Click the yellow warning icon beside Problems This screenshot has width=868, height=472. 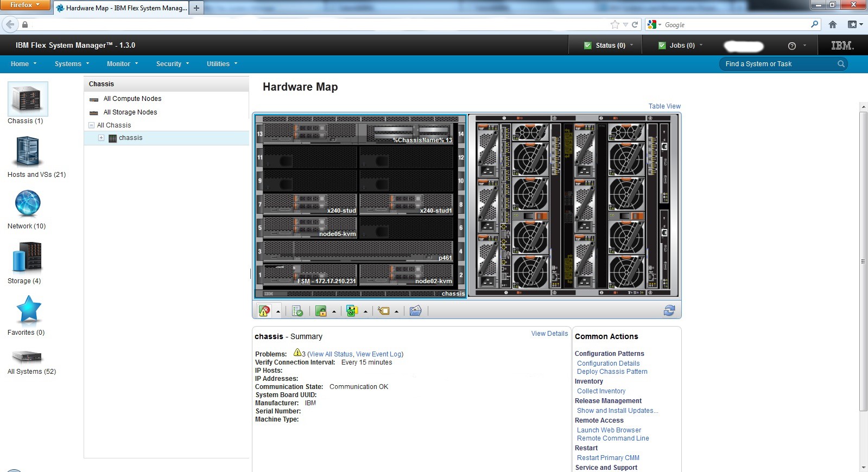pyautogui.click(x=297, y=353)
